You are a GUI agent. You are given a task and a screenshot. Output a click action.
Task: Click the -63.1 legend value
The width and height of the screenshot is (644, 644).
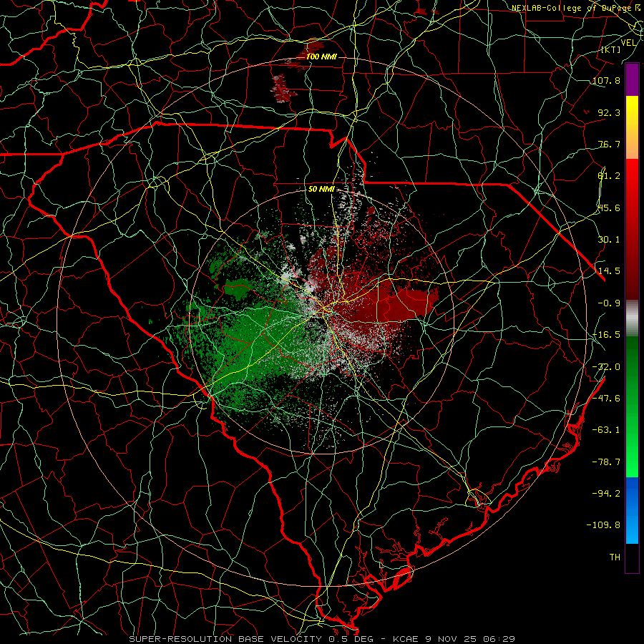click(x=606, y=430)
